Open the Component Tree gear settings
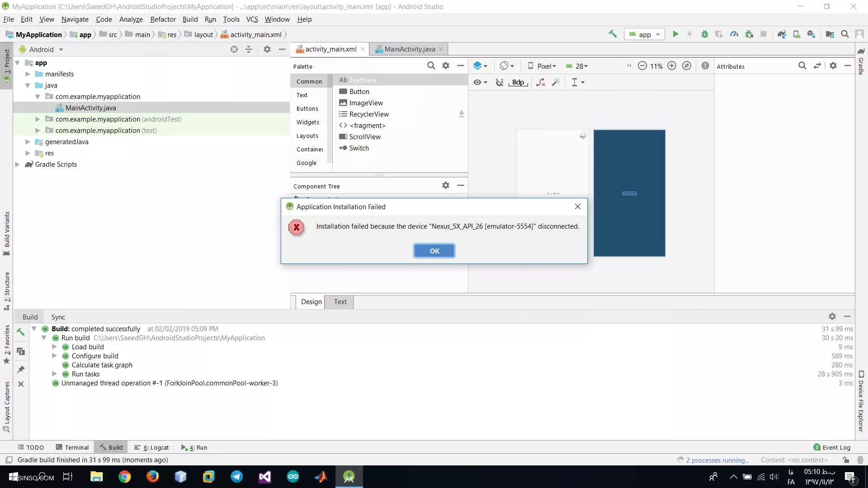Viewport: 868px width, 488px height. click(x=446, y=185)
